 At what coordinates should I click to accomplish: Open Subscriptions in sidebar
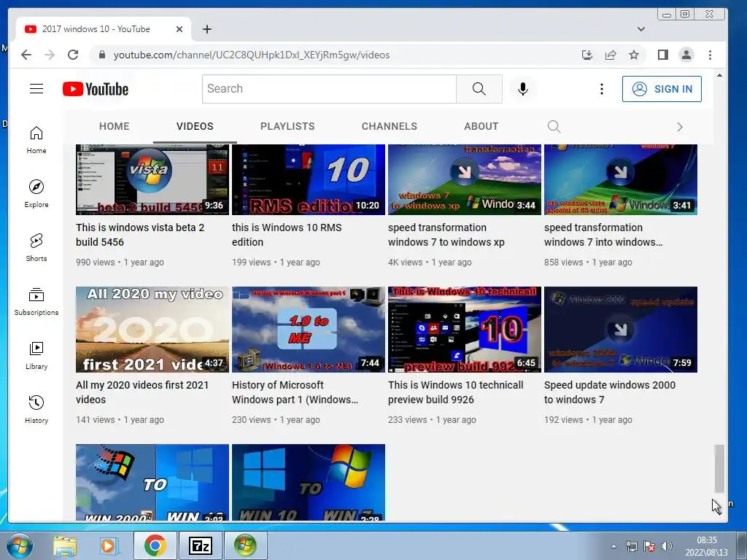click(36, 302)
